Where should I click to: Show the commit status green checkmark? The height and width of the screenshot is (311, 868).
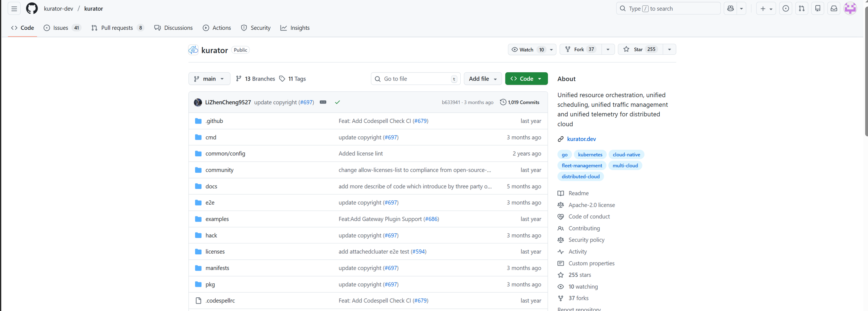(x=337, y=102)
